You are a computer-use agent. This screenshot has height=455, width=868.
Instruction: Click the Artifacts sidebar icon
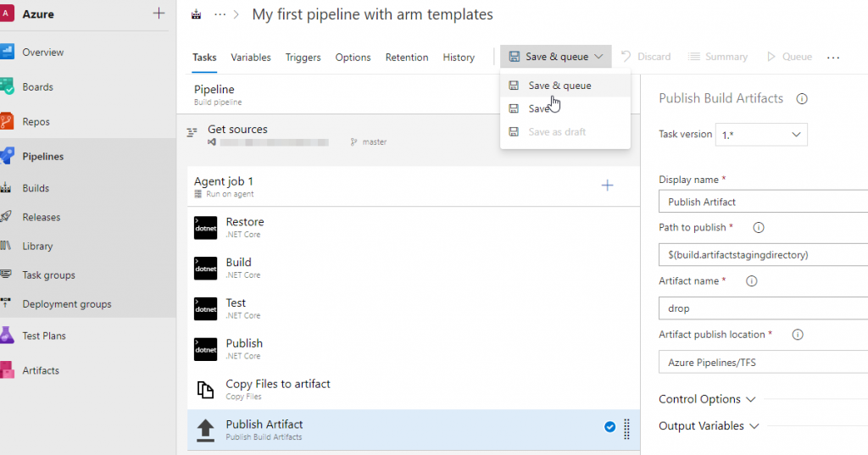tap(7, 369)
